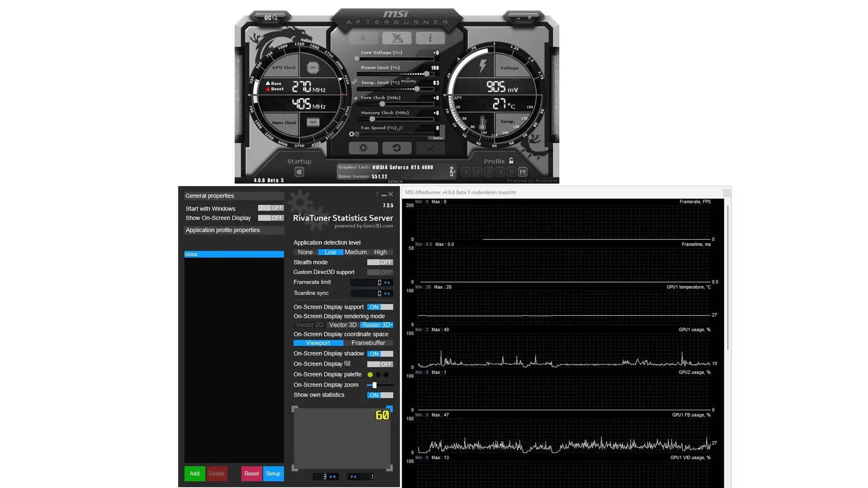Select Vector 3D rendering mode
The image size is (868, 488).
[x=343, y=325]
